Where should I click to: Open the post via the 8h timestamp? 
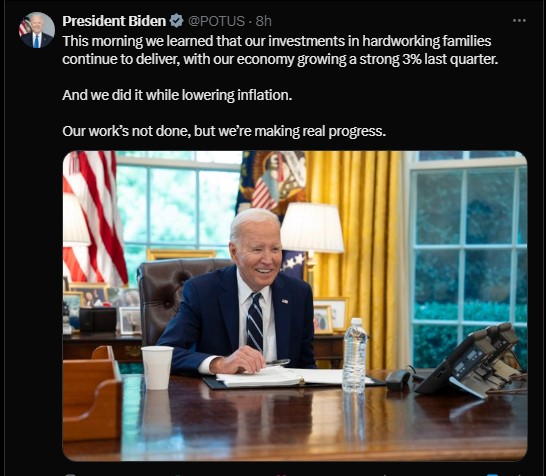click(263, 21)
